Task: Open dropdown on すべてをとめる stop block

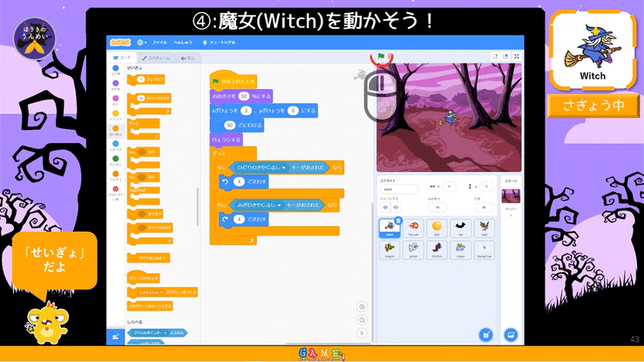Action: coord(165,258)
